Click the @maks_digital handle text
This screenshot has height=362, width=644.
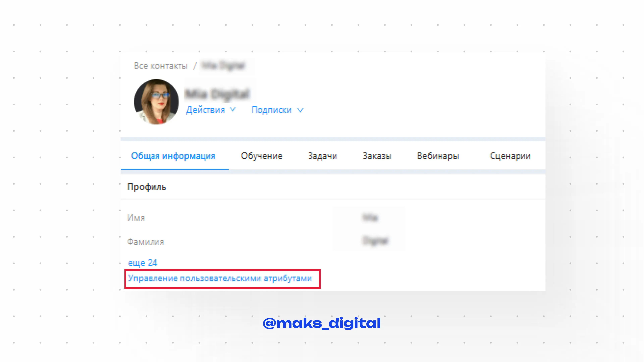tap(322, 323)
